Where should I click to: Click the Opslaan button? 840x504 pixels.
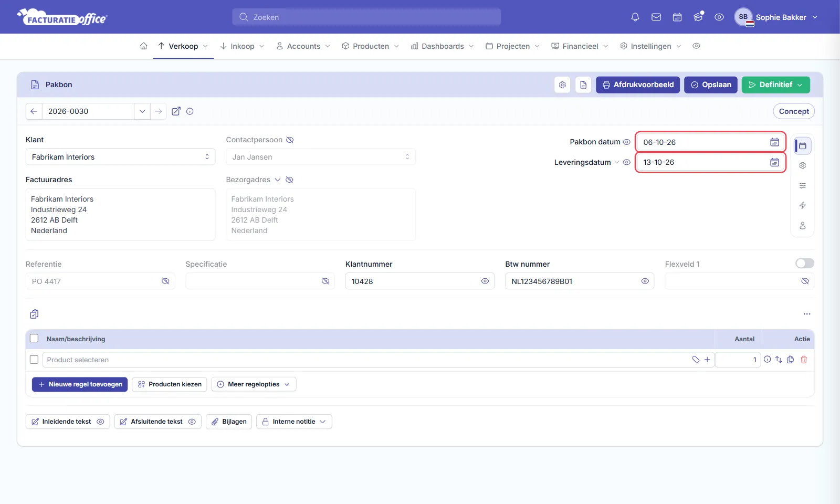click(x=711, y=85)
